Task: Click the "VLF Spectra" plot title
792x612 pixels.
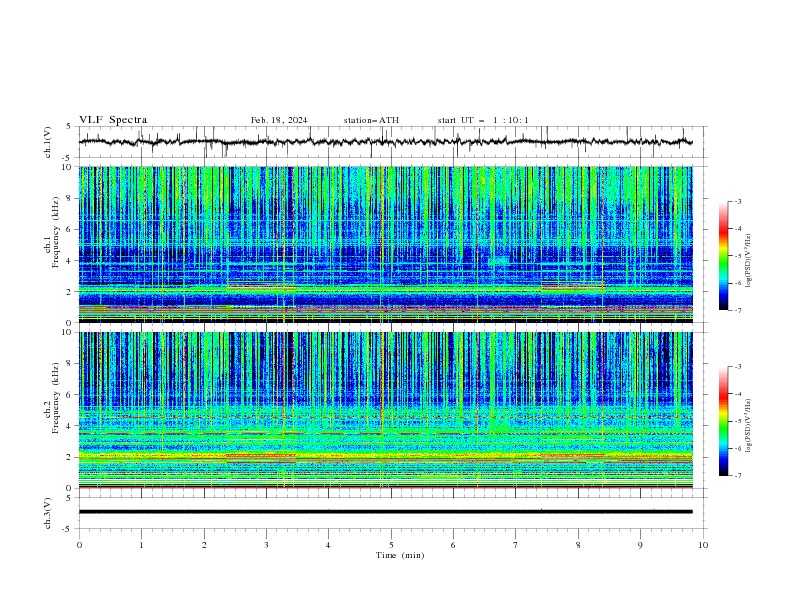Action: click(113, 120)
